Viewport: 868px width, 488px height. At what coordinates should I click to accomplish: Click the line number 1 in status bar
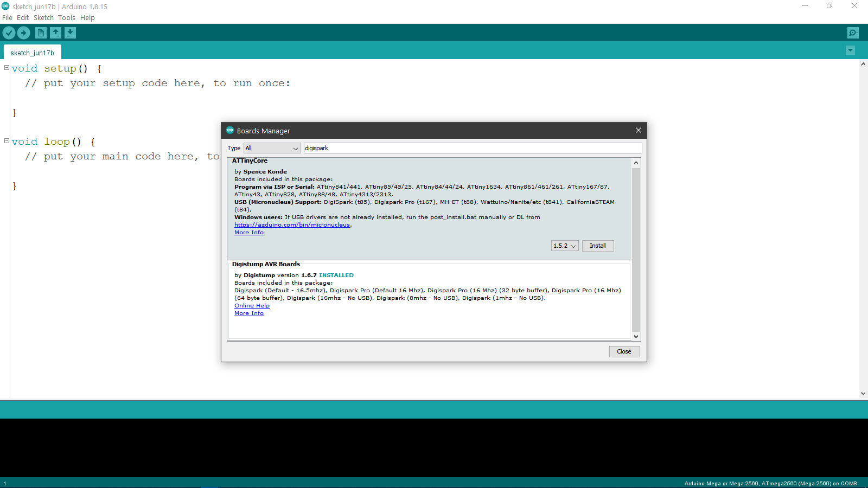tap(5, 483)
